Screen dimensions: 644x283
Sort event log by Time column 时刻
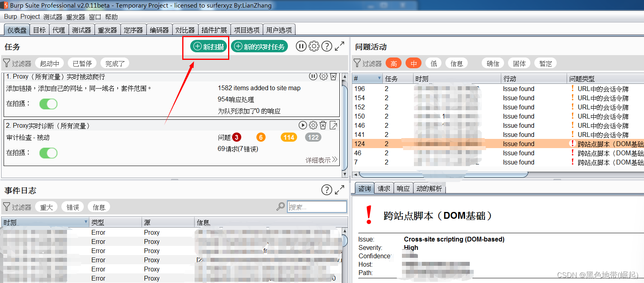pos(45,222)
